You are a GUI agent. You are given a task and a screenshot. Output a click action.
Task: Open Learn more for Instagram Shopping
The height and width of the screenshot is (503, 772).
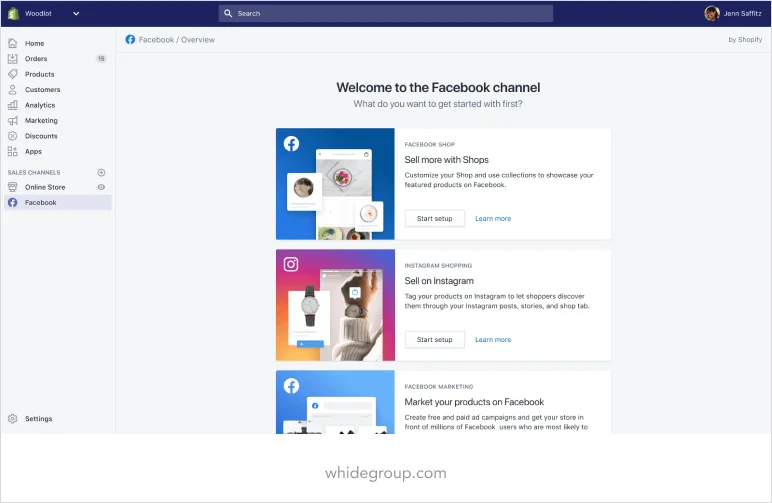[493, 340]
